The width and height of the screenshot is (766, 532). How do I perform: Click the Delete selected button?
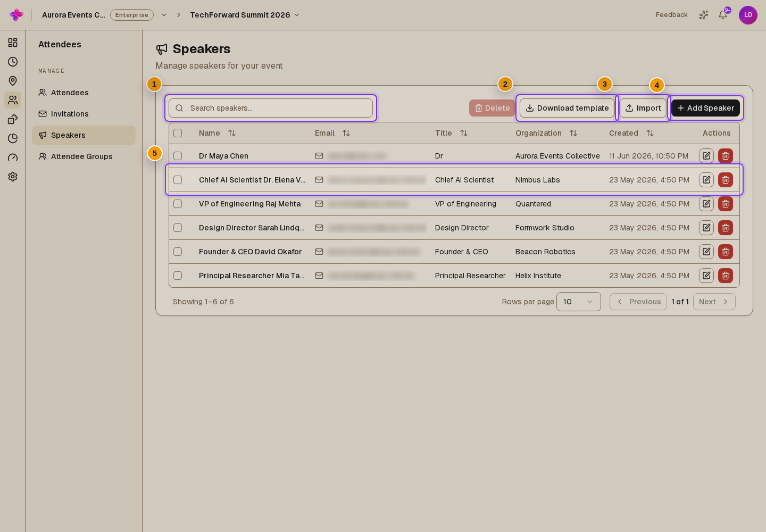[x=492, y=108]
